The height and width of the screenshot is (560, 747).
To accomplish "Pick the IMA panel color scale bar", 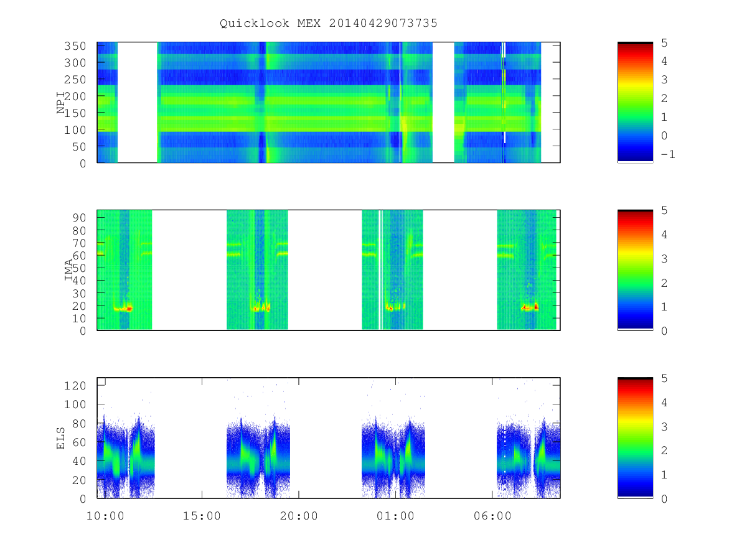I will click(635, 270).
